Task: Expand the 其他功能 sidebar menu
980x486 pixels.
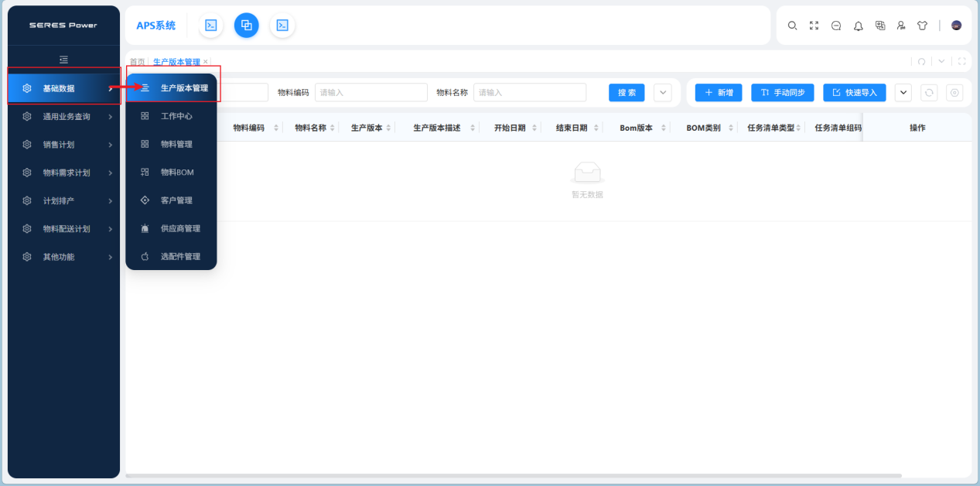Action: click(64, 257)
